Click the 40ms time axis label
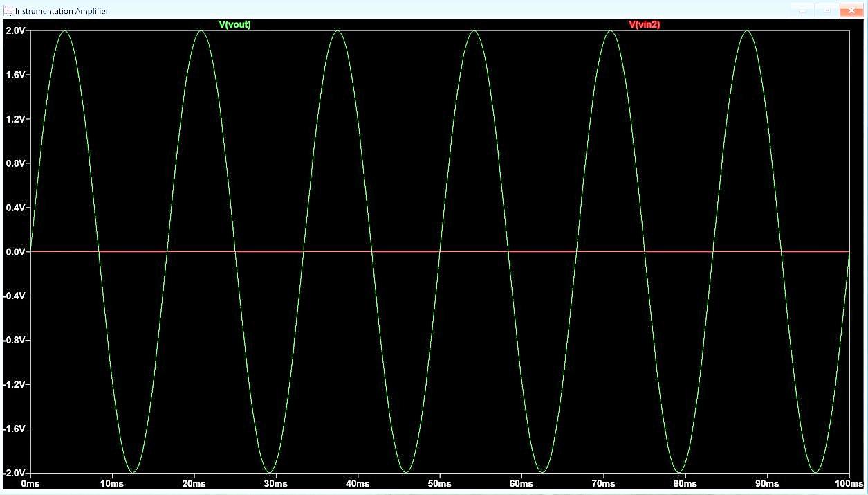Screen dimensions: 868x495 tap(358, 483)
